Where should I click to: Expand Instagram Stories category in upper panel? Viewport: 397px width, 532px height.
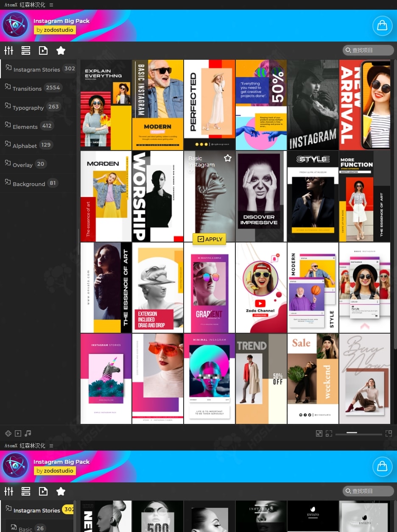[38, 69]
